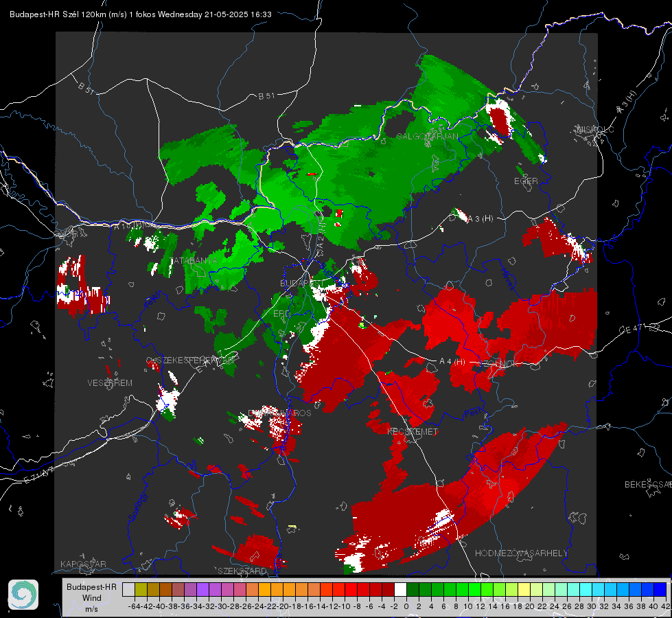Click the 'A 10 (H)' road label
This screenshot has height=618, width=672.
(128, 226)
